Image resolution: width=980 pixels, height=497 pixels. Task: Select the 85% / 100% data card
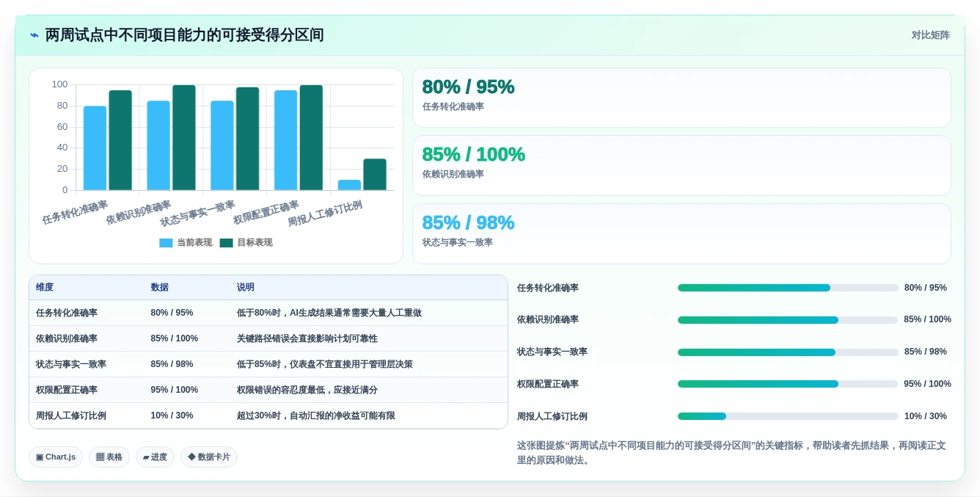(681, 165)
